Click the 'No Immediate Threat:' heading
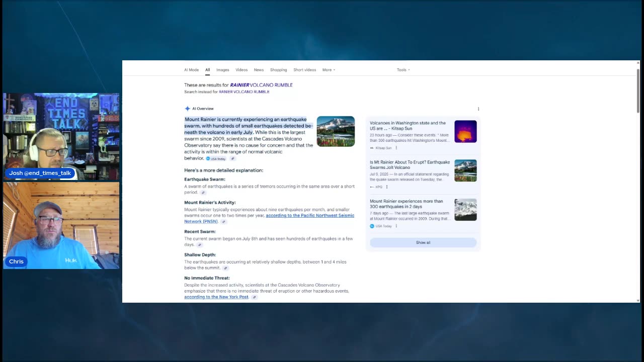Viewport: 644px width, 362px height. pos(207,278)
